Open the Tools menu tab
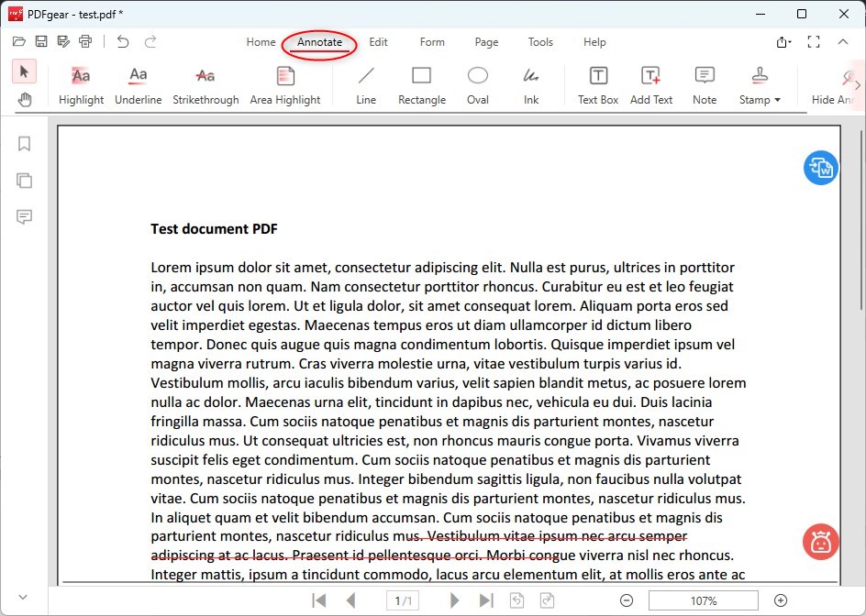866x616 pixels. [540, 42]
